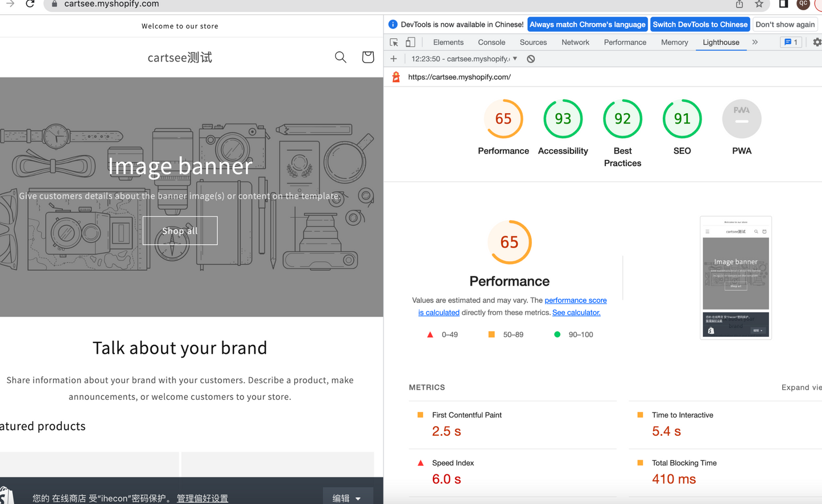Image resolution: width=822 pixels, height=504 pixels.
Task: Click the Shop all banner button
Action: [180, 230]
